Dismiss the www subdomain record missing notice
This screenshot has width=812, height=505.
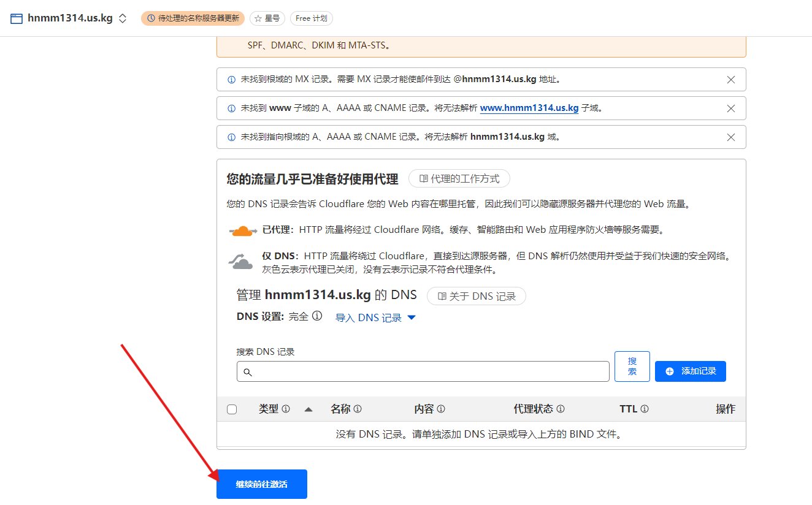[x=730, y=108]
